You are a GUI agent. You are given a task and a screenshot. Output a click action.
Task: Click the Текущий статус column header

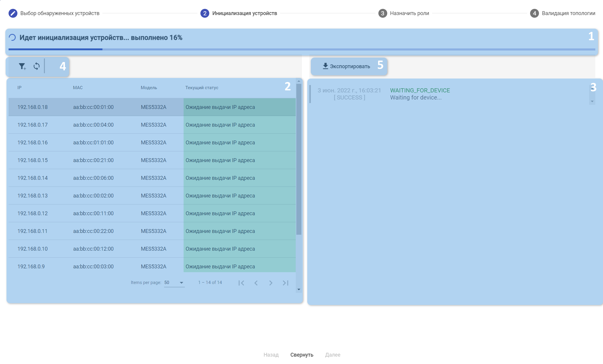pos(202,88)
